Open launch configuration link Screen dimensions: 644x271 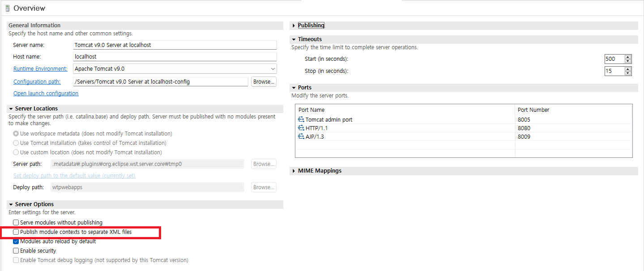click(x=46, y=93)
